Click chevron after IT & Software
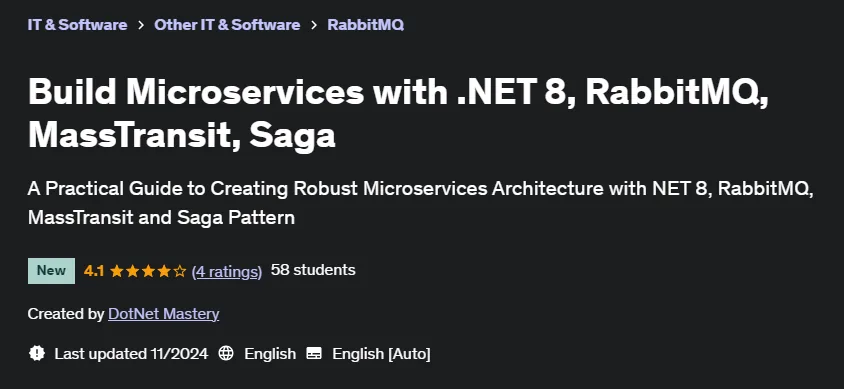Viewport: 844px width, 389px height. (141, 25)
